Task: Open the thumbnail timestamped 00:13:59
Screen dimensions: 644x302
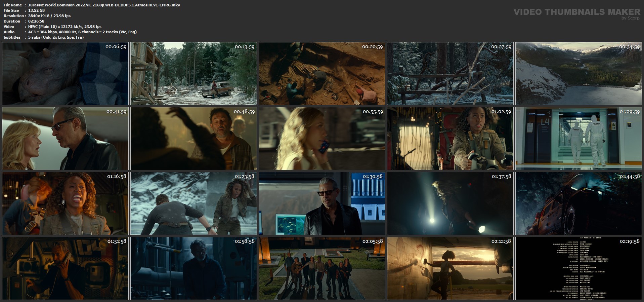Action: pos(194,74)
